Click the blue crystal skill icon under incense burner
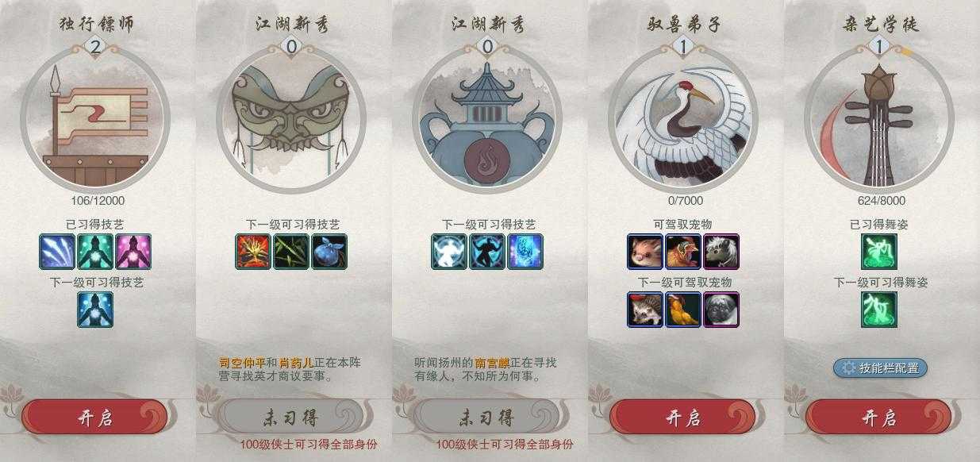 (x=525, y=252)
